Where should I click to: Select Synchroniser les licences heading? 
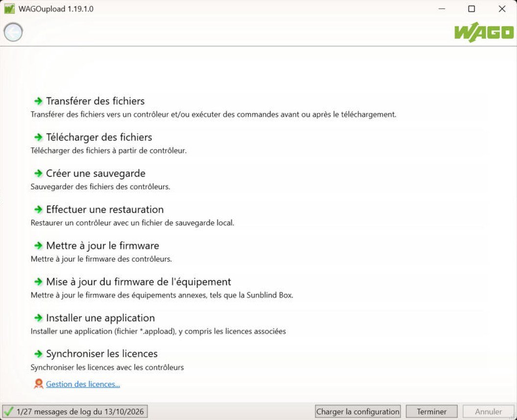point(101,354)
